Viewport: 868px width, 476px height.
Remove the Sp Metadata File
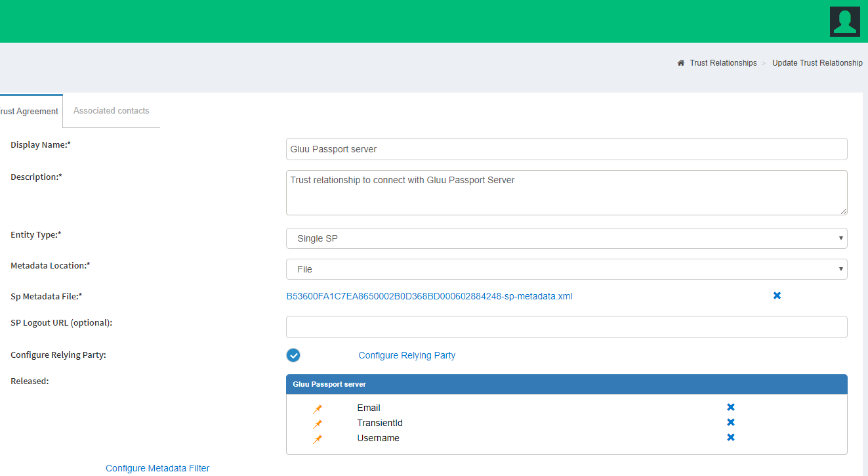(777, 296)
